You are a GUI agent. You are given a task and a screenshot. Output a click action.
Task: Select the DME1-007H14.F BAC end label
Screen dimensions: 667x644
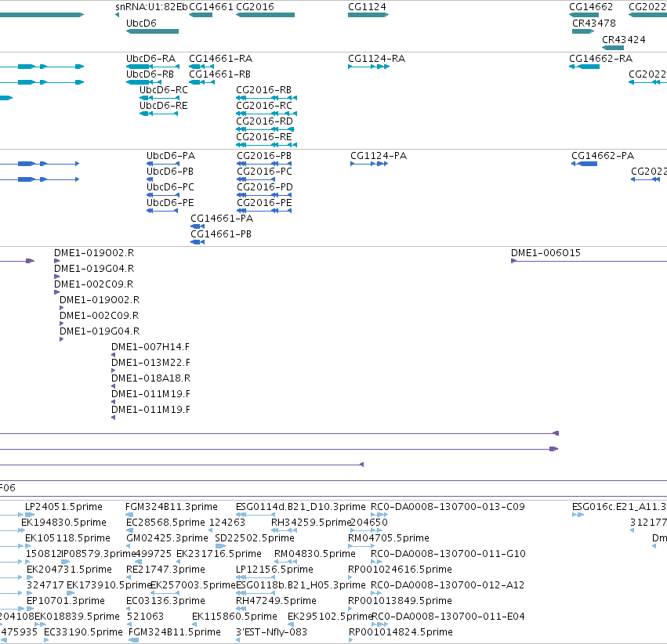point(150,347)
